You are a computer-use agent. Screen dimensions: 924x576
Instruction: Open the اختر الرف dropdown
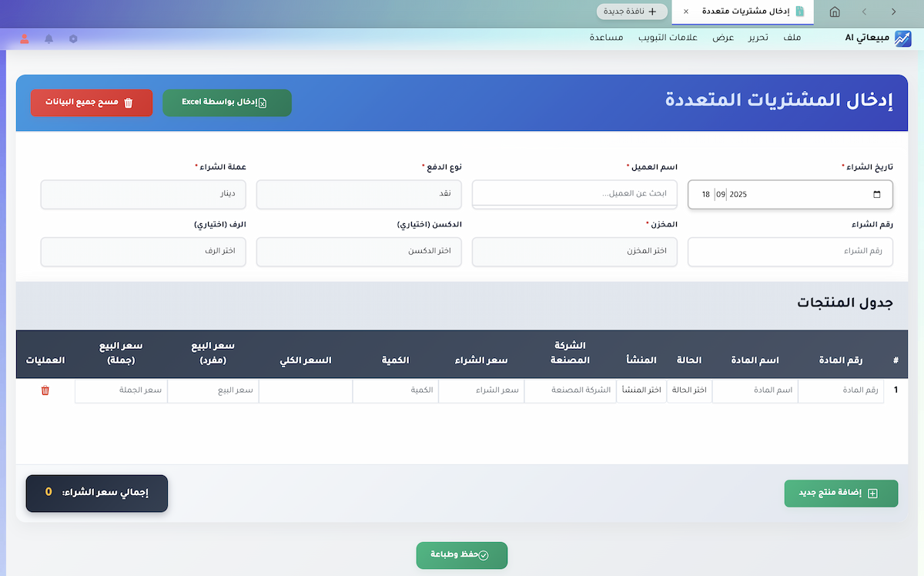tap(142, 252)
